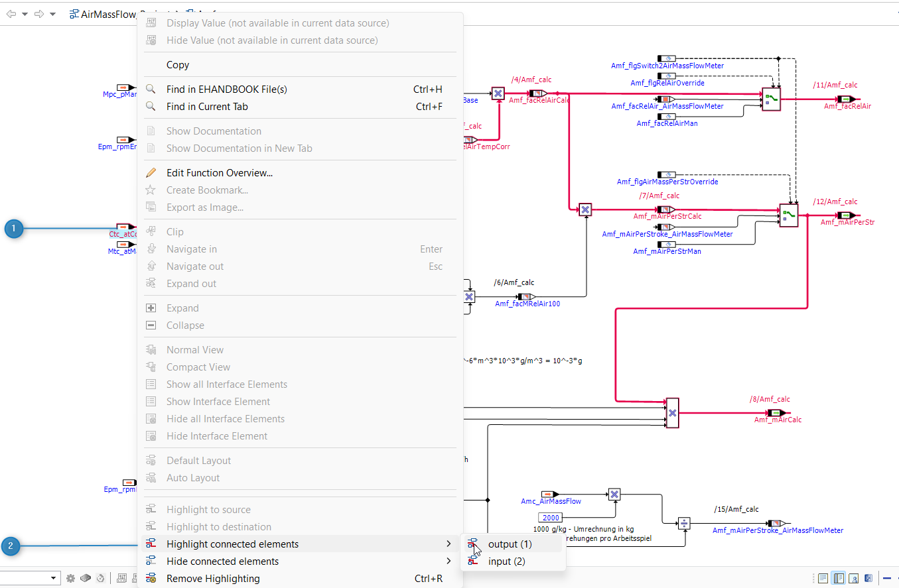The height and width of the screenshot is (588, 899).
Task: Click the multiplication block feeding Amf_mAirCalc
Action: 672,413
